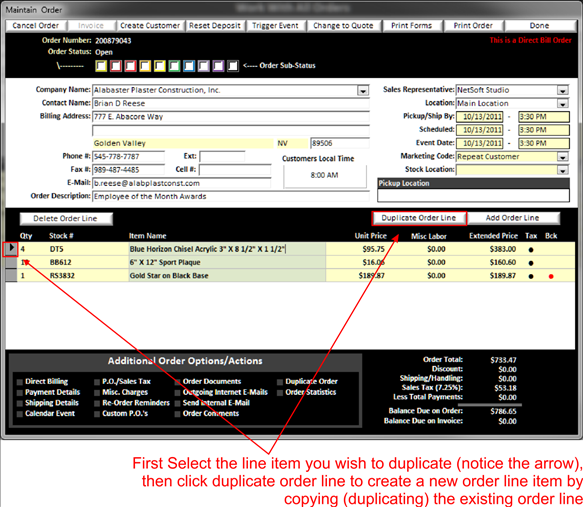This screenshot has width=583, height=507.
Task: Click the blue Order Sub-Status box
Action: (189, 66)
